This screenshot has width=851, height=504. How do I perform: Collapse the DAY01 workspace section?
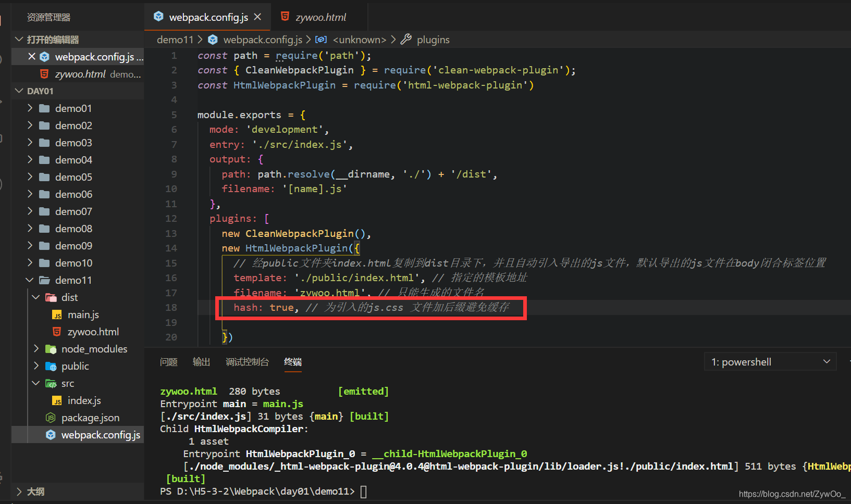[x=19, y=91]
